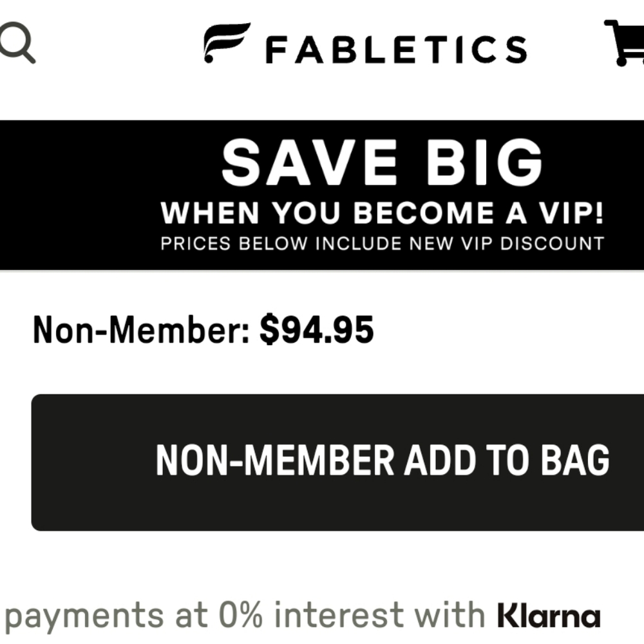Select the SAVE BIG headline text
The width and height of the screenshot is (644, 644).
380,162
